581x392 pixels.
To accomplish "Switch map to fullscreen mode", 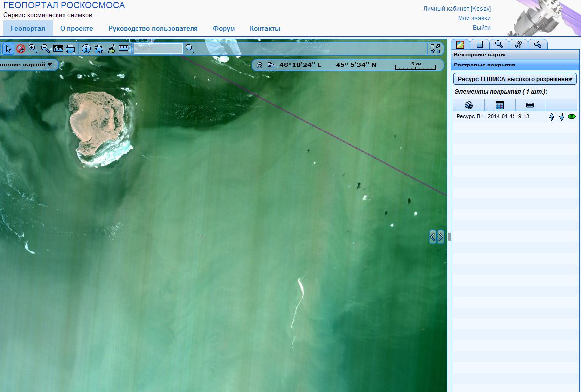I will (x=435, y=49).
